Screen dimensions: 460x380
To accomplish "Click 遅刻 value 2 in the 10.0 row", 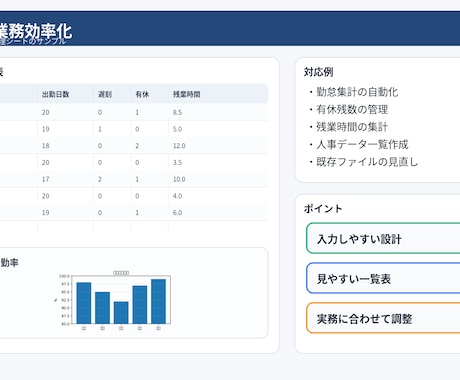I will pyautogui.click(x=100, y=179).
